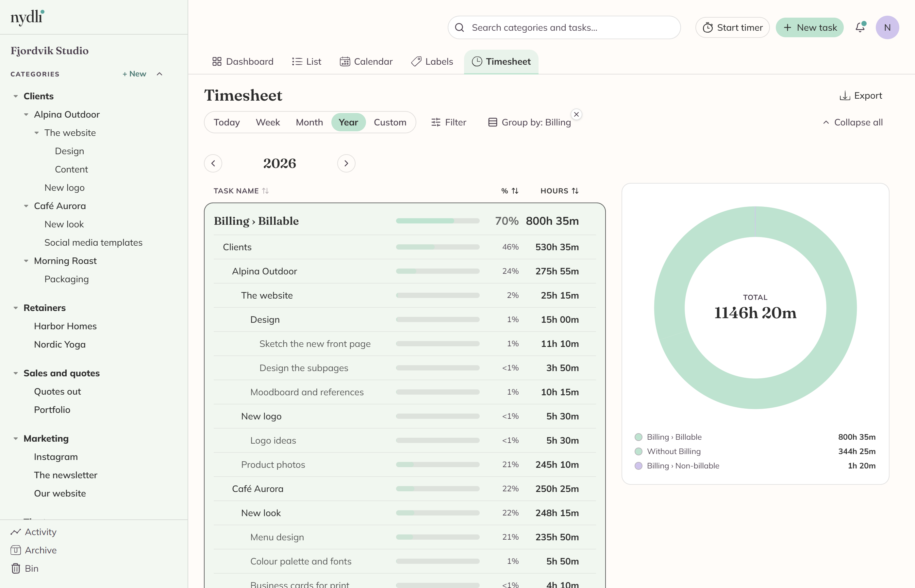Open Group by: Billing selector
The height and width of the screenshot is (588, 915).
tap(530, 122)
